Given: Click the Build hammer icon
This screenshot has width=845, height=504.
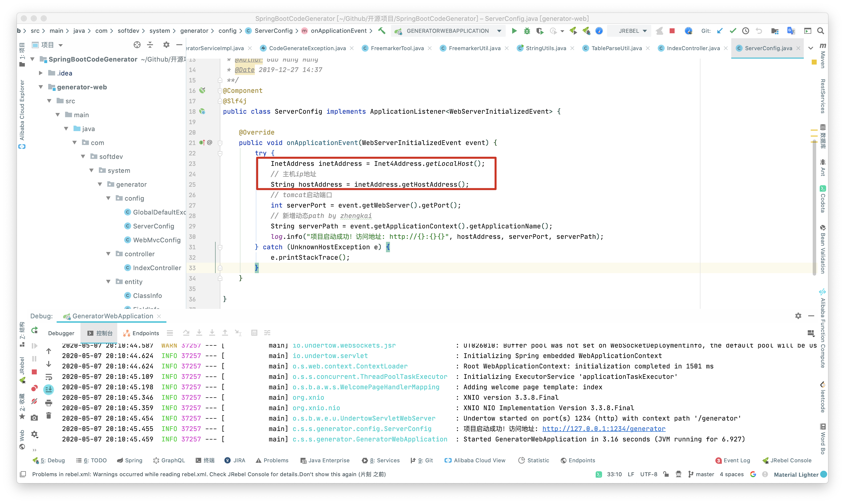Looking at the screenshot, I should tap(382, 31).
